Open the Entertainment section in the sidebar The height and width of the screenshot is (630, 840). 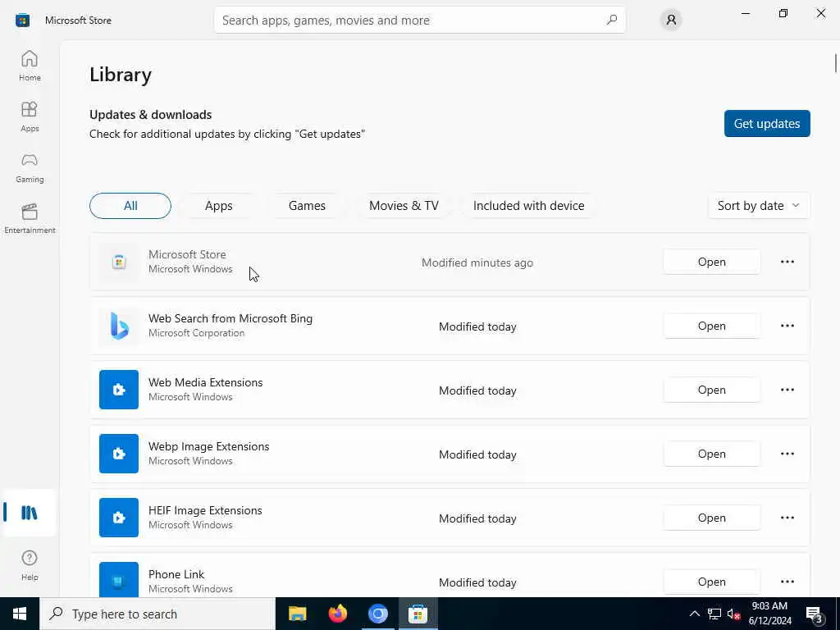(30, 218)
